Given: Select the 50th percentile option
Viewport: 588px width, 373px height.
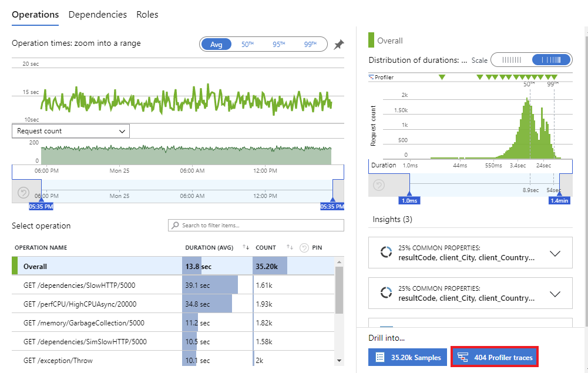Looking at the screenshot, I should tap(247, 44).
